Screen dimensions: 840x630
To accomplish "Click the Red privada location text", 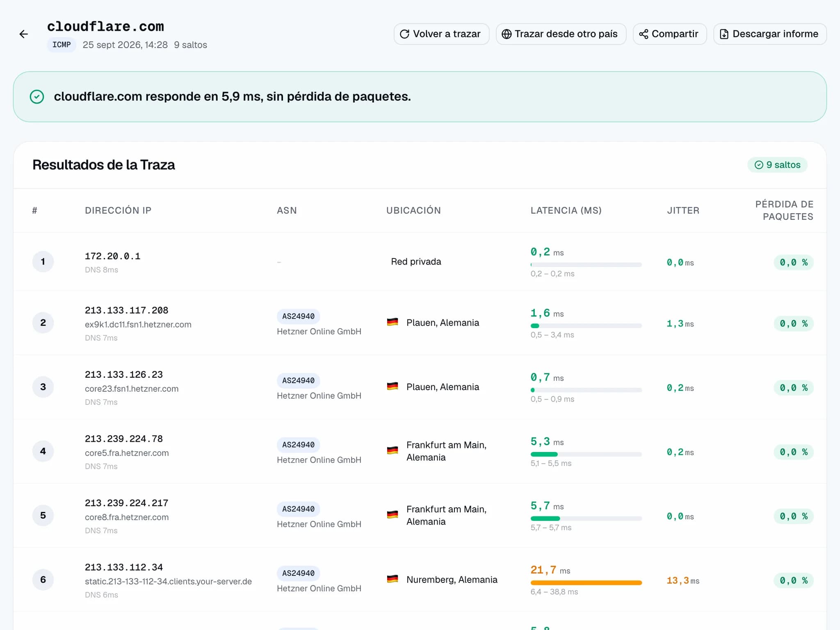I will 416,262.
